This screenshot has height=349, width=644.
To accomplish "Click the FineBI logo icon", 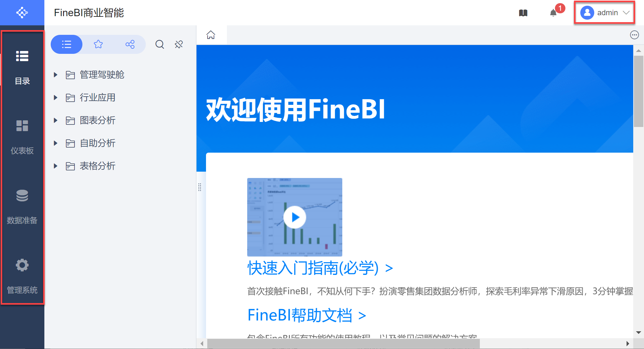I will [x=22, y=13].
